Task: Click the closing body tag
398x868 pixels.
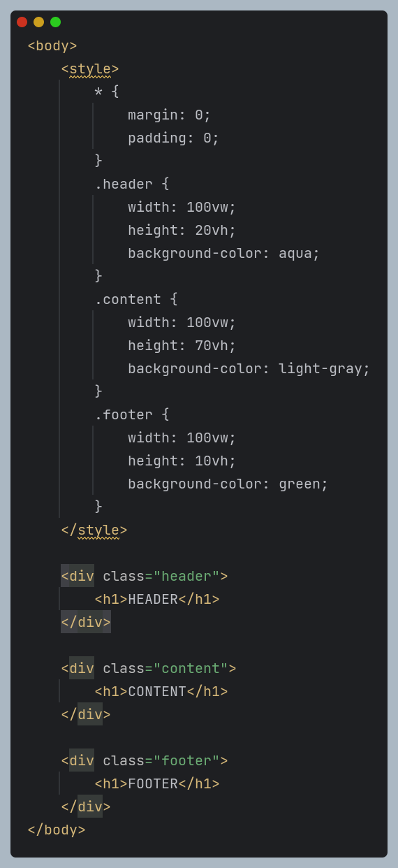Action: [x=57, y=830]
